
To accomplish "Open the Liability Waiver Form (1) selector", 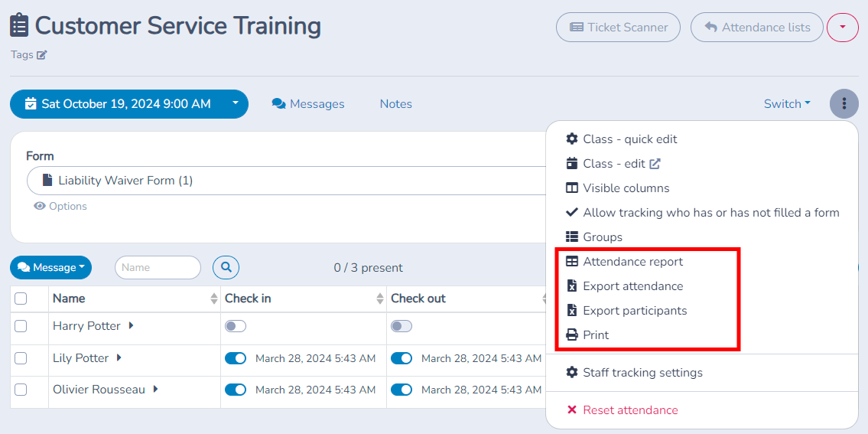I will tap(287, 181).
